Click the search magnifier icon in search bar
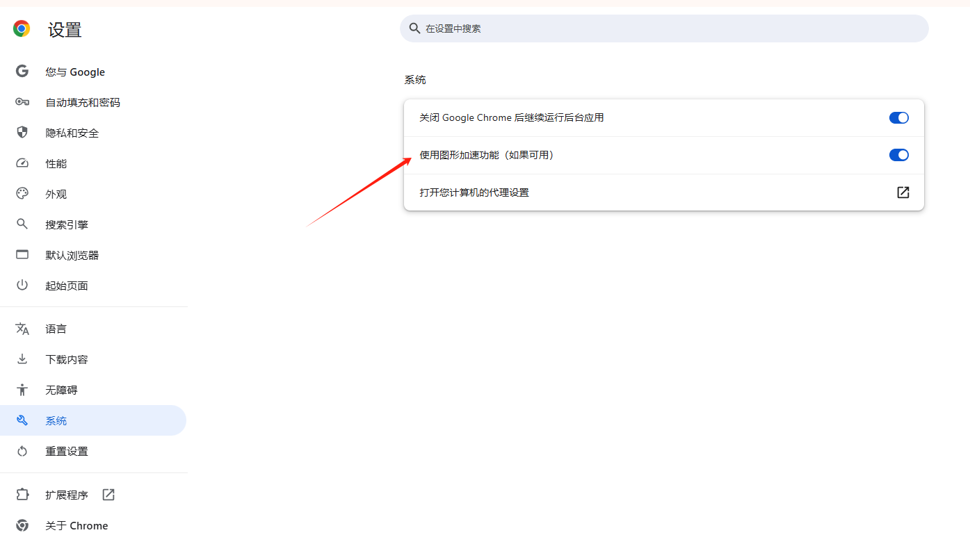Viewport: 970px width, 560px height. 415,28
